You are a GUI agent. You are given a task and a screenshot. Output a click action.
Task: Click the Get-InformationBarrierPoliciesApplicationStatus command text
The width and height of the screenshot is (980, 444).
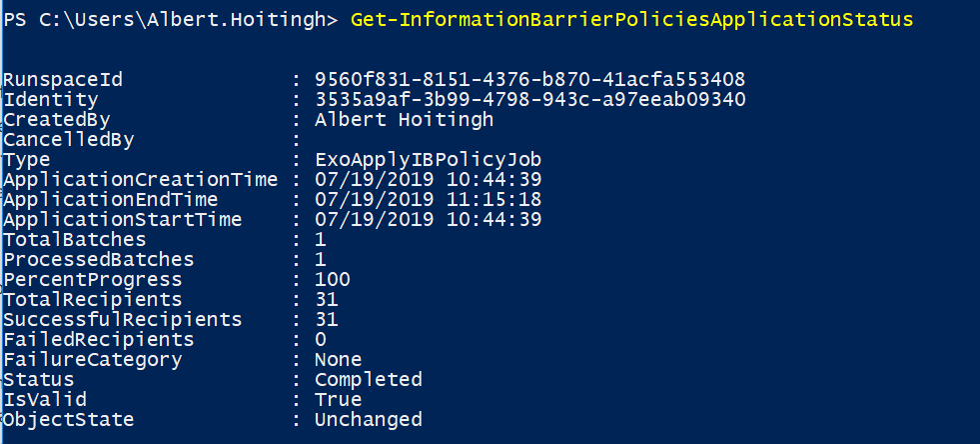631,20
